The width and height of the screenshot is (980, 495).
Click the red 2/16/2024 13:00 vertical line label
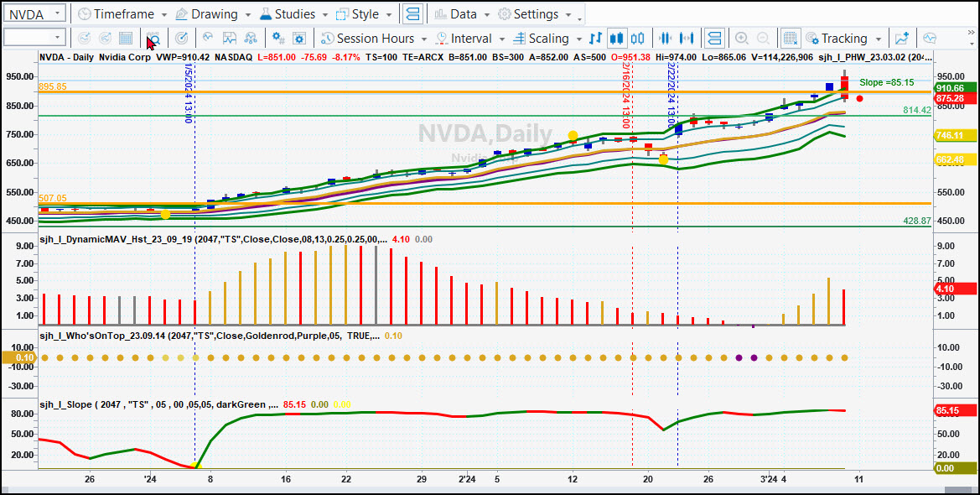click(625, 96)
